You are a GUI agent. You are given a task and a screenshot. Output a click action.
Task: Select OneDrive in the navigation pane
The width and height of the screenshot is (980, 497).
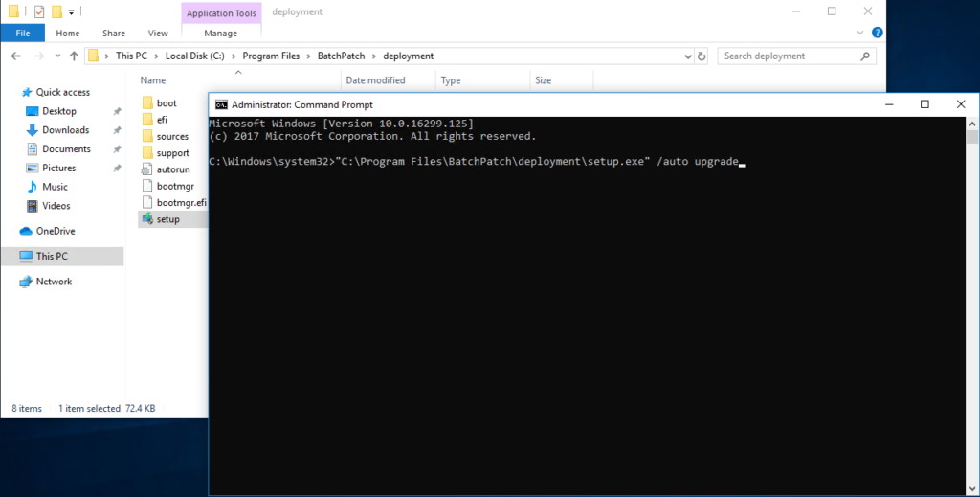point(55,231)
